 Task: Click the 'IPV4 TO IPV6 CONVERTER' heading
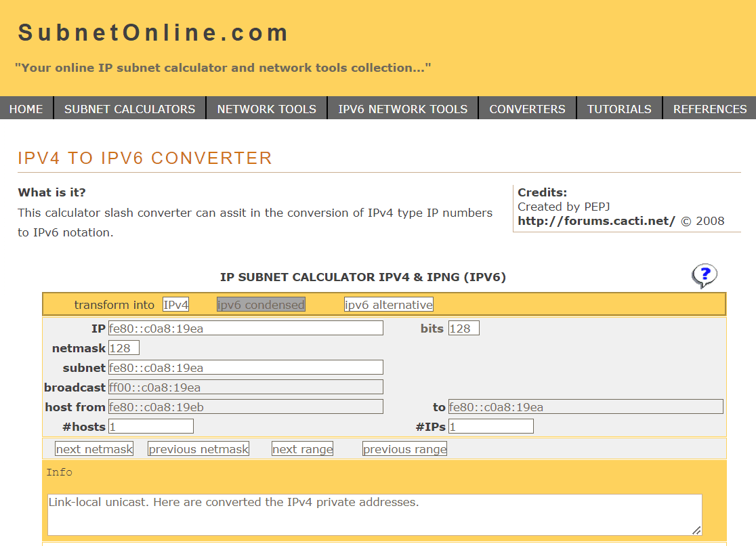click(x=145, y=159)
